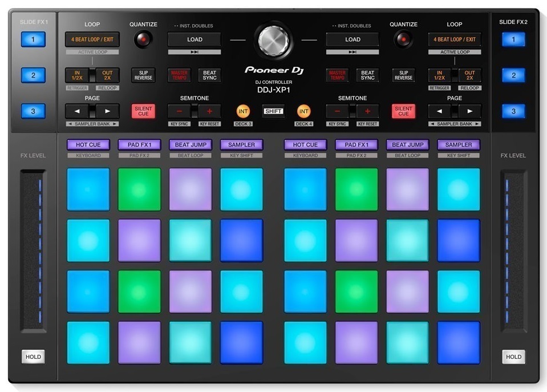Trigger SLIDE FX1 button 2
Screen dimensions: 547x392
click(33, 75)
